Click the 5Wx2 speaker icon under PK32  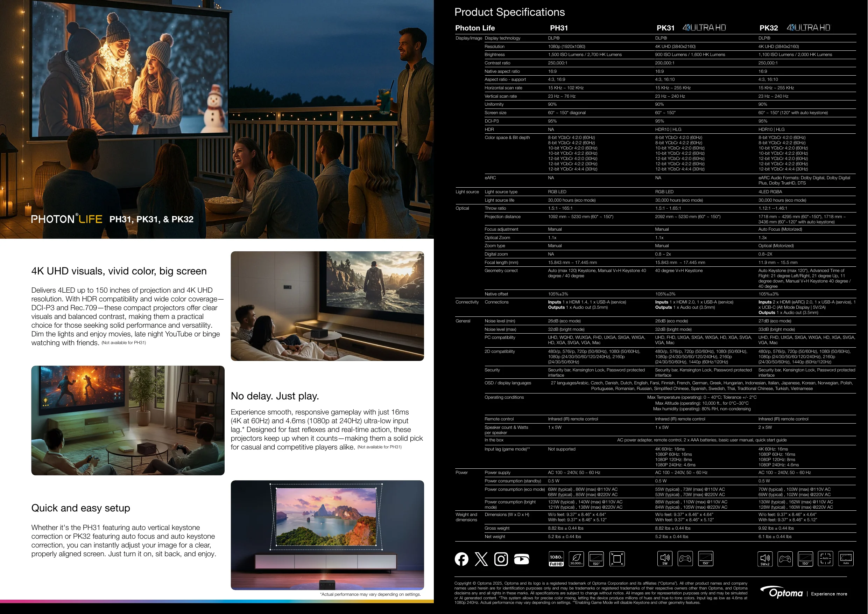(765, 559)
